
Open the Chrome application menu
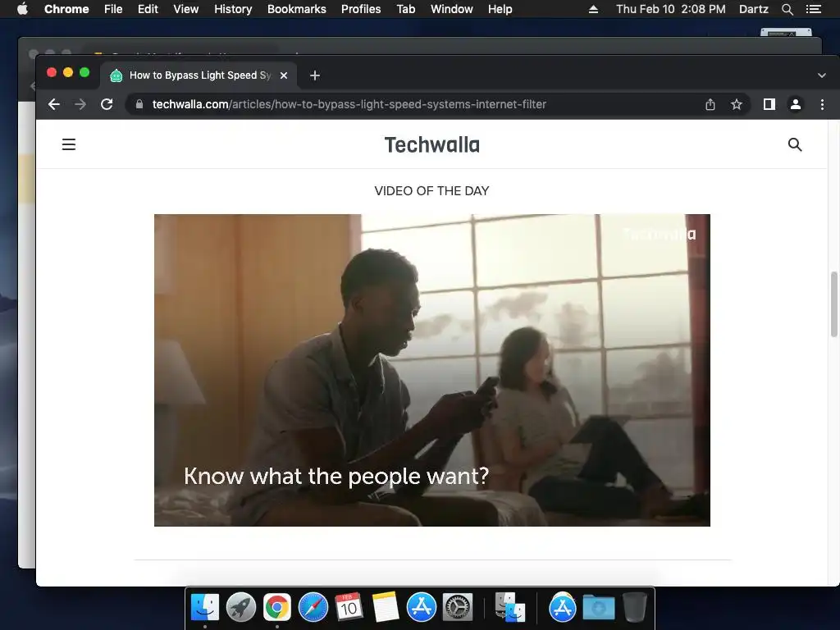coord(66,9)
